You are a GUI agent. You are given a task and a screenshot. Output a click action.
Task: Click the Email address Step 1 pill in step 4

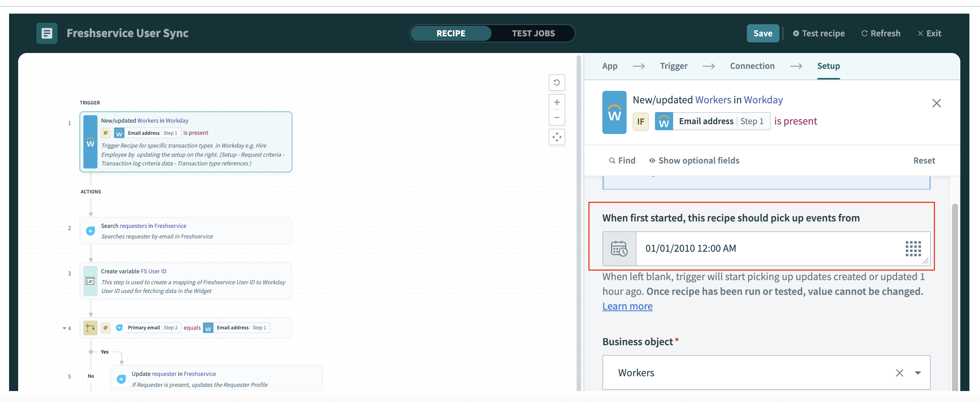236,328
